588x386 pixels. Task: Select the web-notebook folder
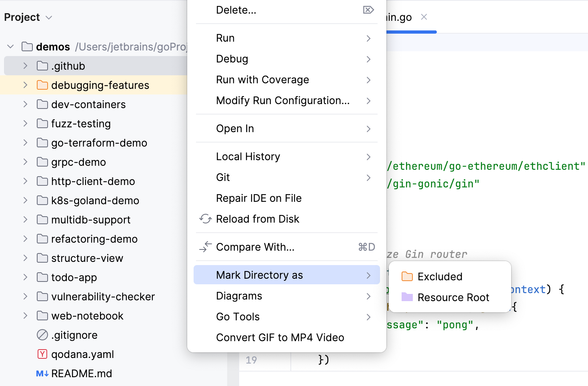tap(87, 316)
